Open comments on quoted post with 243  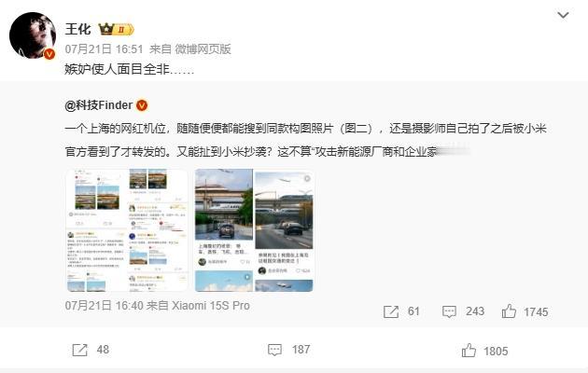point(464,311)
